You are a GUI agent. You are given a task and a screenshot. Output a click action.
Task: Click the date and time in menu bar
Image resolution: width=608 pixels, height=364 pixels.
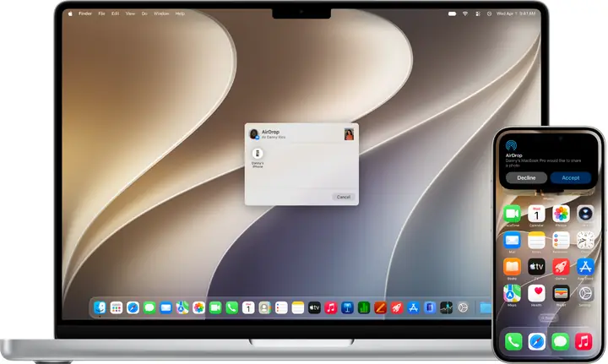(516, 14)
